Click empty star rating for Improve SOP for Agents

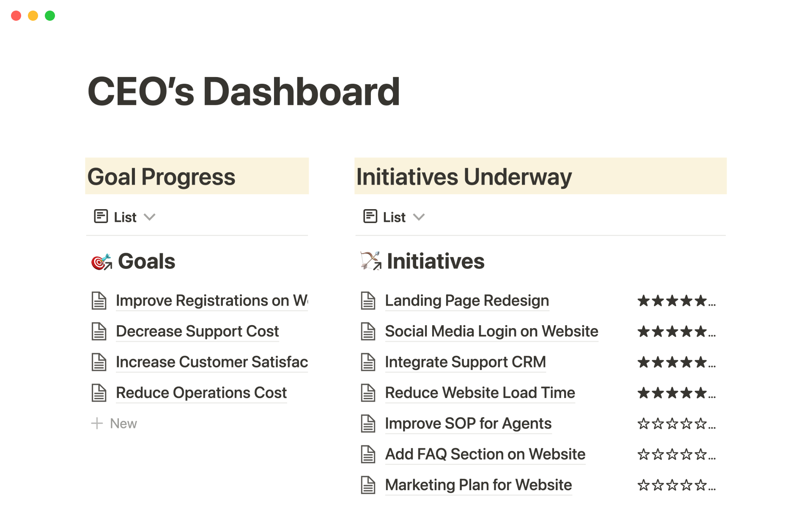coord(676,424)
